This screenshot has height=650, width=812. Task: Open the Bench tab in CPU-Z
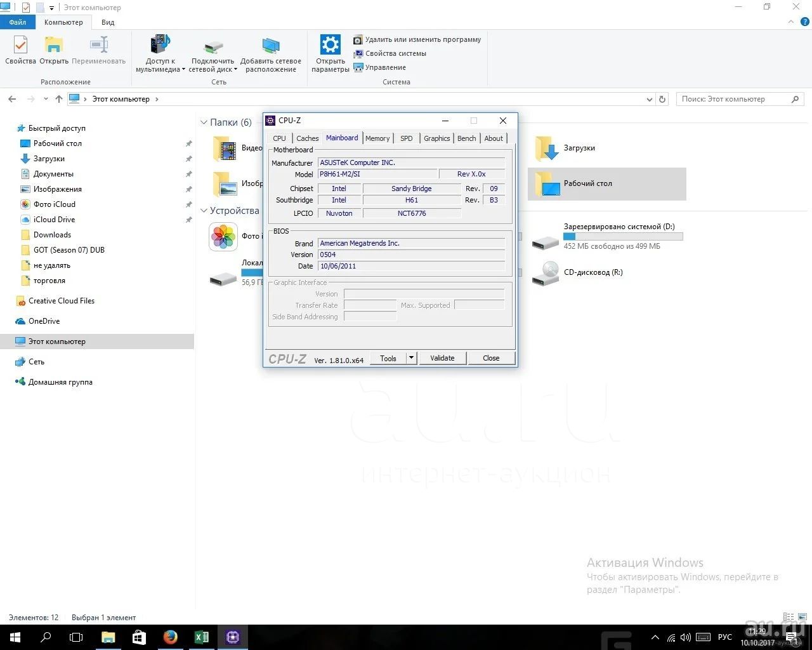point(467,138)
